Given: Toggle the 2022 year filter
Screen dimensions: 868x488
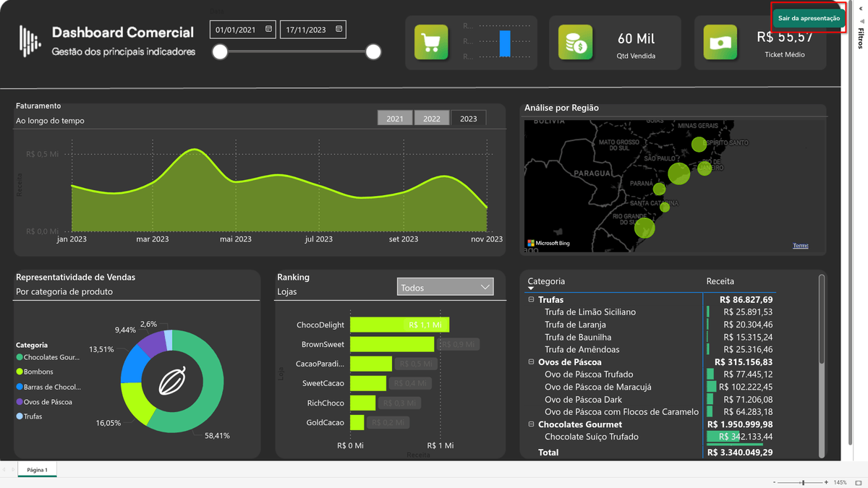Looking at the screenshot, I should coord(432,119).
